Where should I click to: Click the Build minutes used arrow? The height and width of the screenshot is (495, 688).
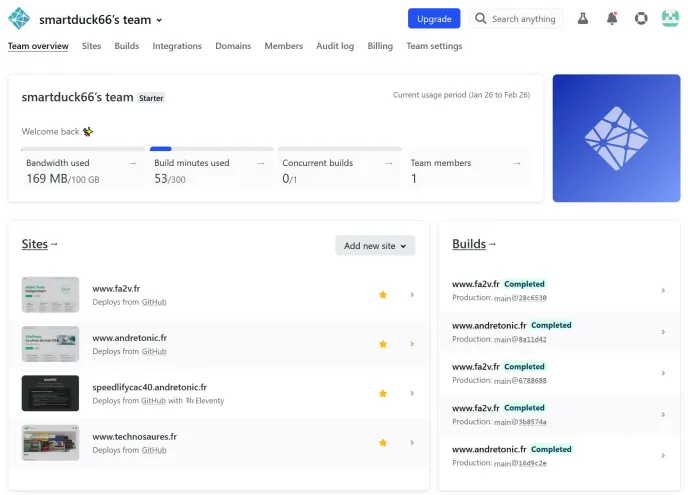[x=261, y=163]
